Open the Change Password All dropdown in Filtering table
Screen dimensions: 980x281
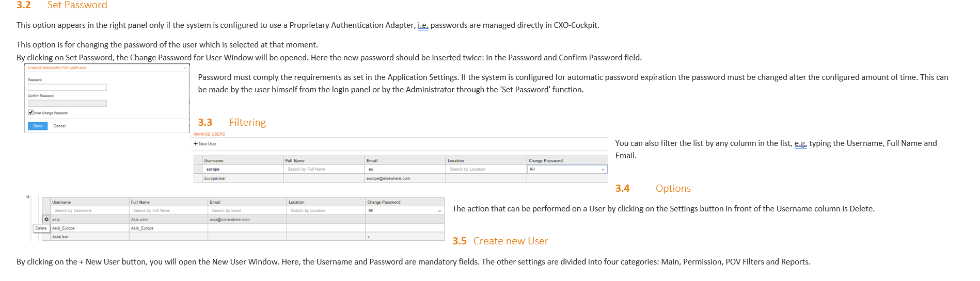[x=567, y=169]
